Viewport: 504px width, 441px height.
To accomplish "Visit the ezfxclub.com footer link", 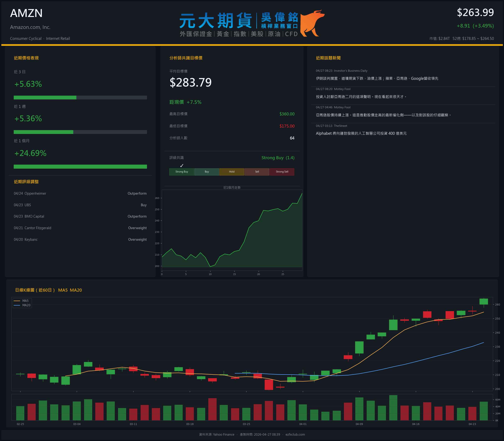I will (x=295, y=434).
